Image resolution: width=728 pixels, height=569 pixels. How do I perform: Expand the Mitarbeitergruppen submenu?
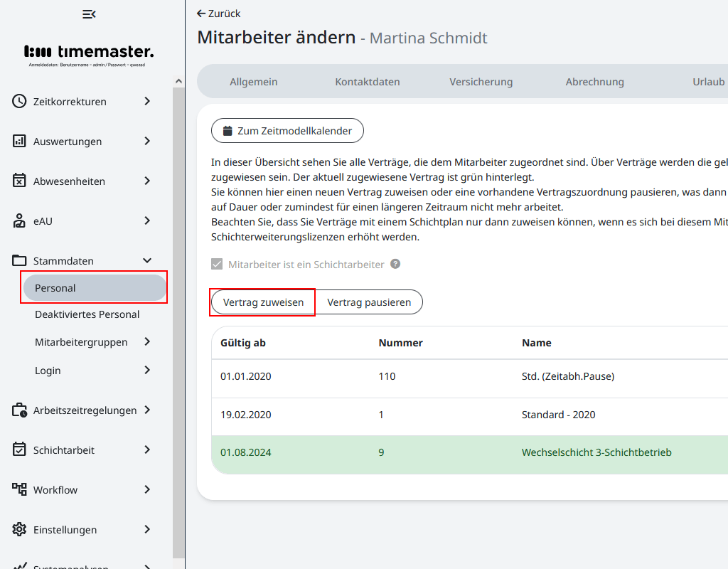pyautogui.click(x=147, y=342)
